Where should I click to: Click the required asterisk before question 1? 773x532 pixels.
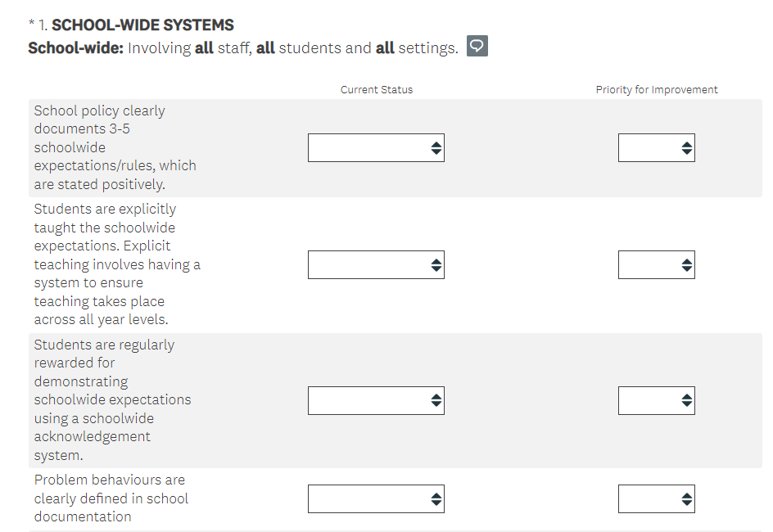tap(31, 25)
